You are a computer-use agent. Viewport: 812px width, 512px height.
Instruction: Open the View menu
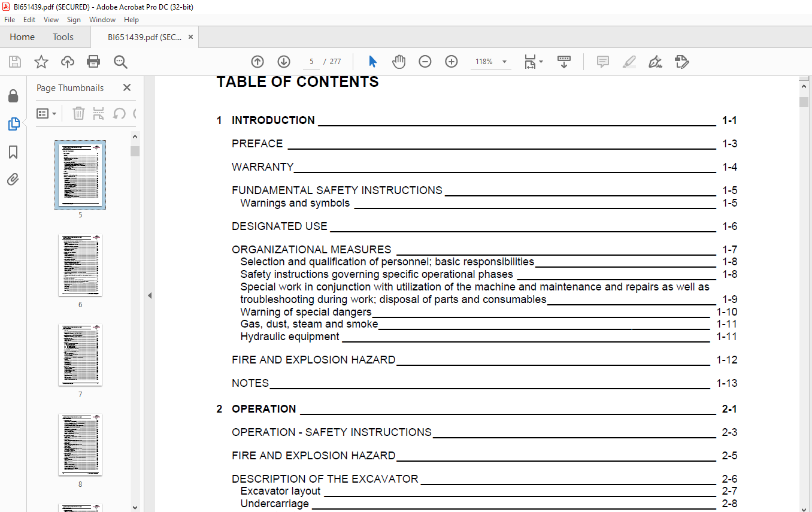(51, 20)
